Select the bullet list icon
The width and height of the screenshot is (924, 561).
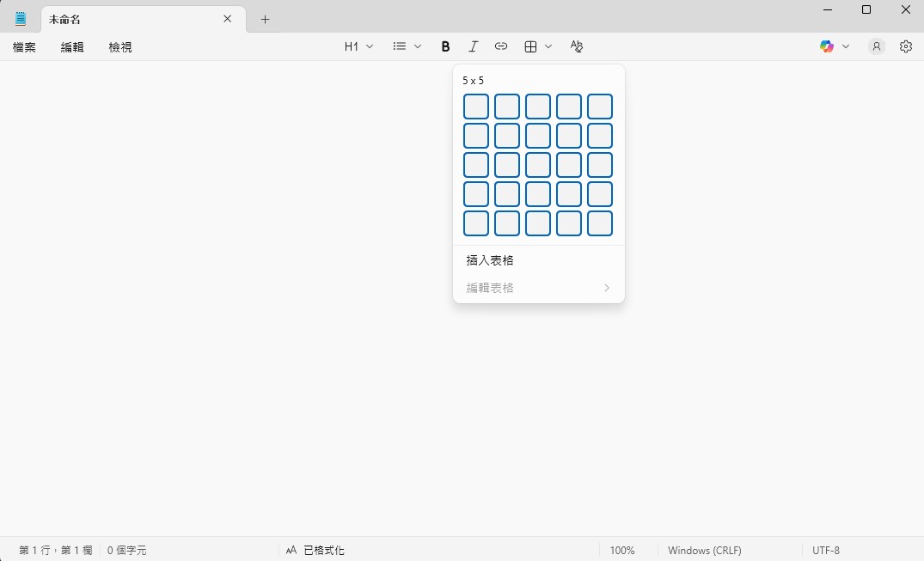pos(400,46)
